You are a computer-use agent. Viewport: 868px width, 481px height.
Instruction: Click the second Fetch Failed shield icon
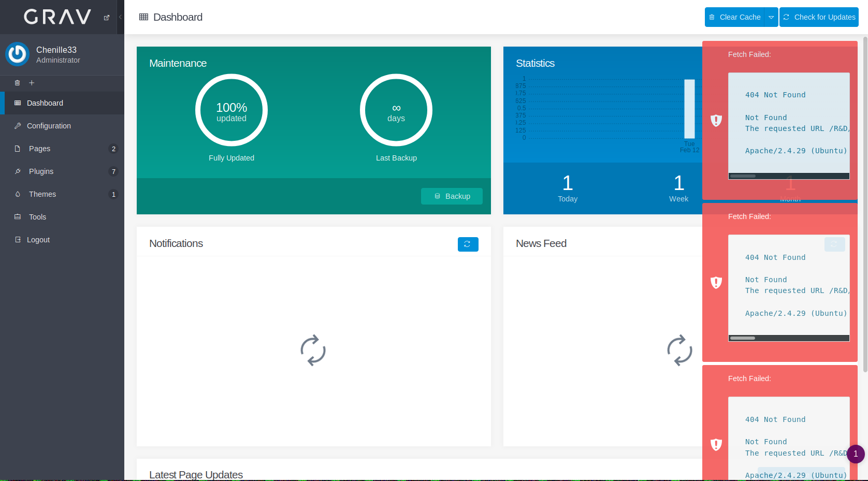tap(716, 283)
